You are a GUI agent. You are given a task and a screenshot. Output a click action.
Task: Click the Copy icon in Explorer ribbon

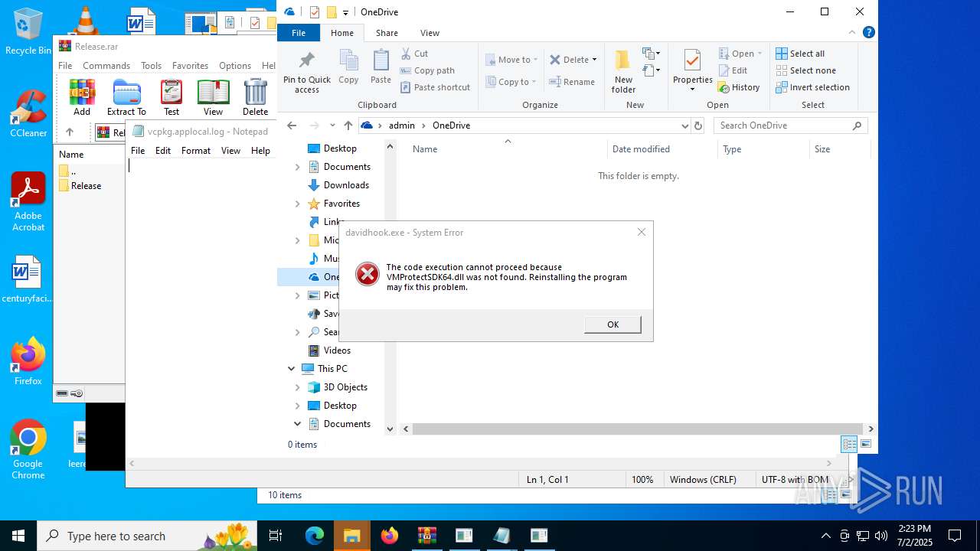point(348,67)
